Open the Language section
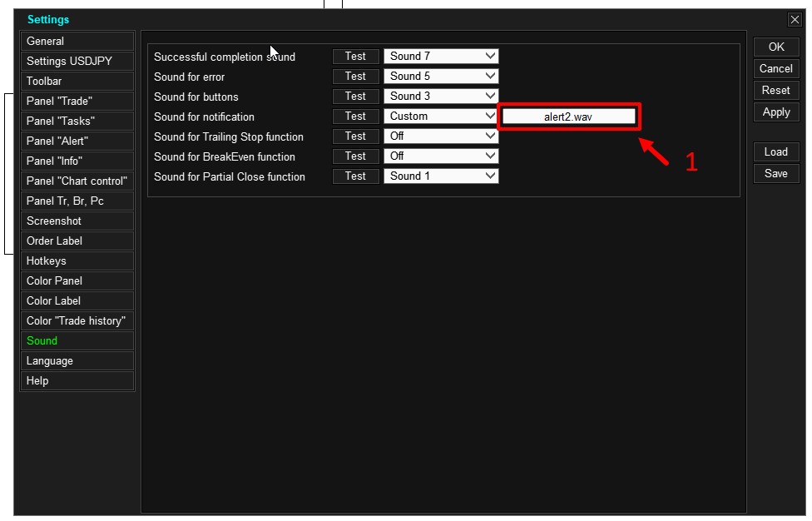 [77, 361]
